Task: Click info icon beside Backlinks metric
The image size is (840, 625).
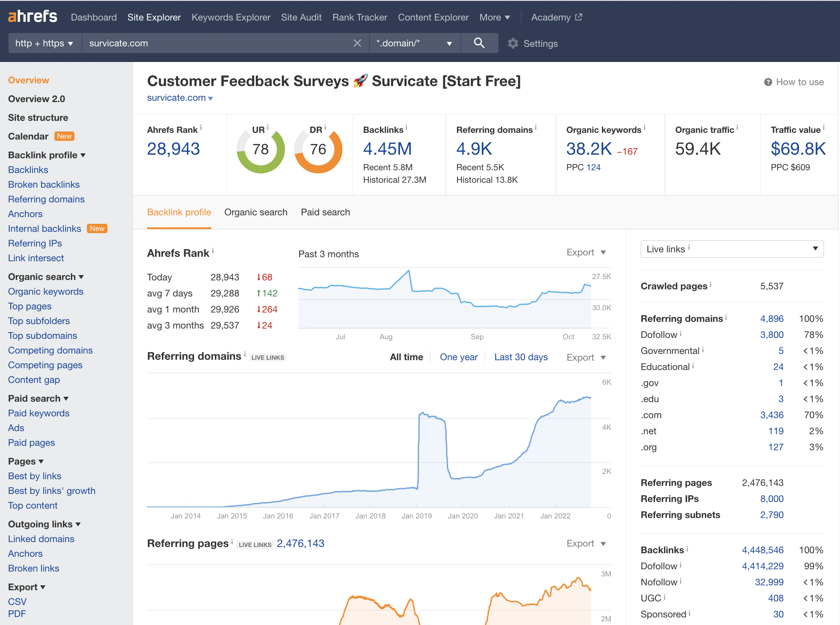Action: click(x=406, y=127)
